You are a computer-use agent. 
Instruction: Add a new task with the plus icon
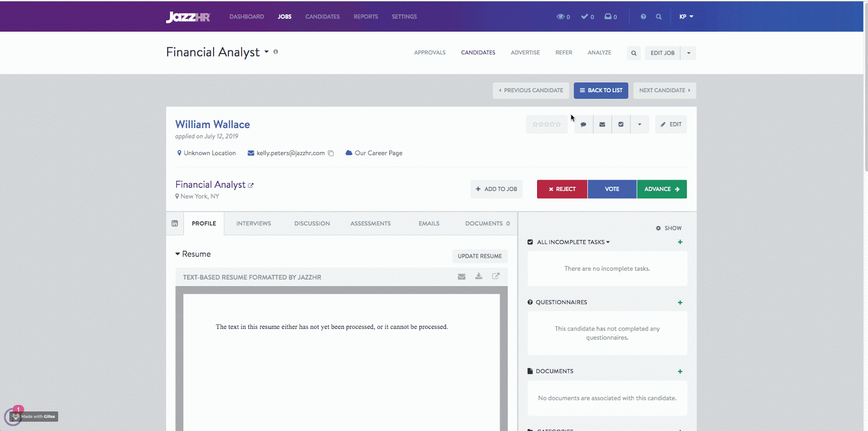[680, 242]
